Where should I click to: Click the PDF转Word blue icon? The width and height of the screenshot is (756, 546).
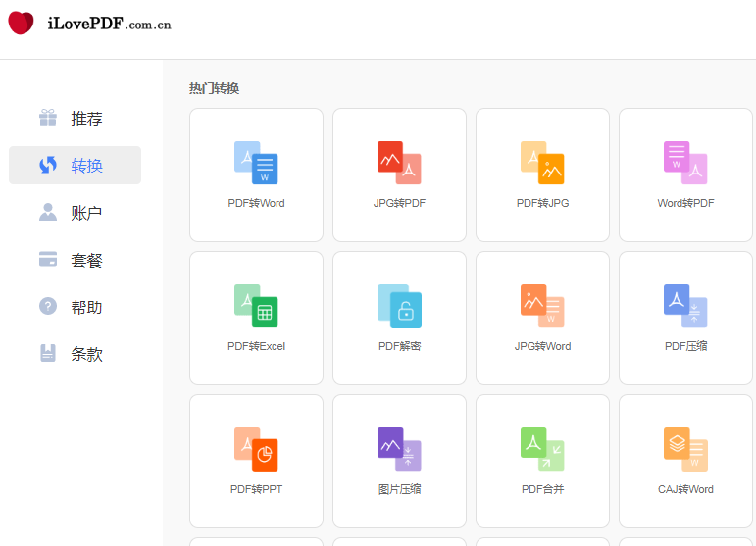256,163
